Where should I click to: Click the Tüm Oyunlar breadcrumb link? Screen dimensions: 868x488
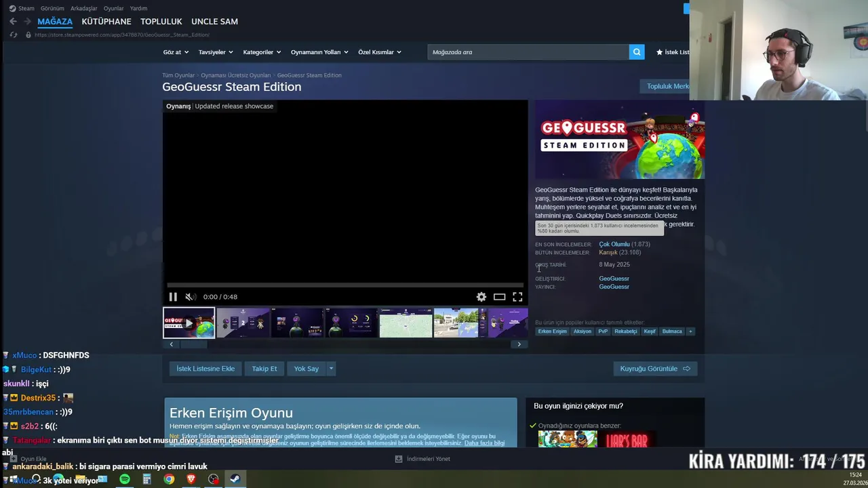click(x=178, y=75)
